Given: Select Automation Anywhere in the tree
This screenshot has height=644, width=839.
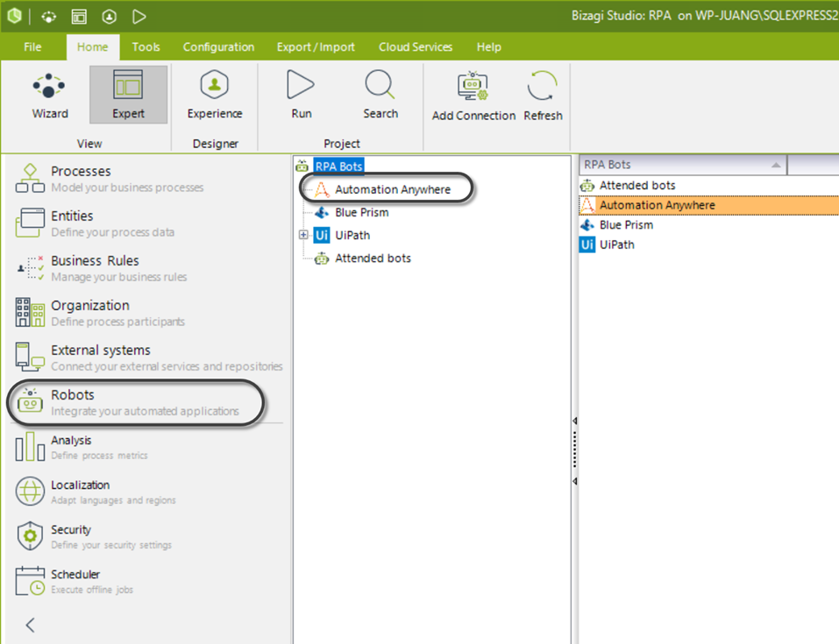Looking at the screenshot, I should (x=392, y=189).
